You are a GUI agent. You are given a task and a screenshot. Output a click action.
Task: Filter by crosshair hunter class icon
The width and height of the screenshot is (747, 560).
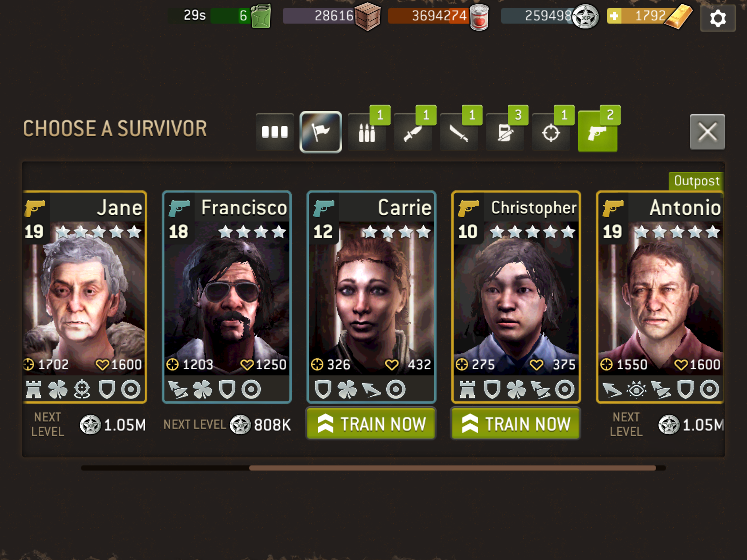tap(551, 132)
